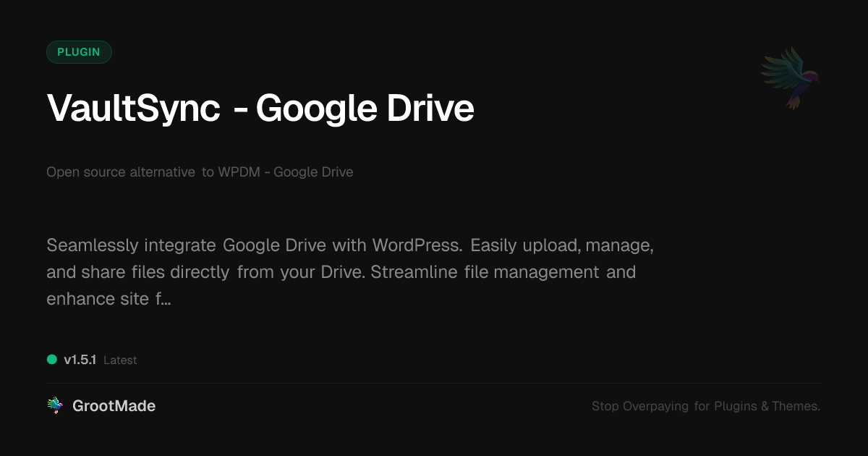Image resolution: width=868 pixels, height=456 pixels.
Task: Click the green status dot beside version
Action: tap(52, 360)
